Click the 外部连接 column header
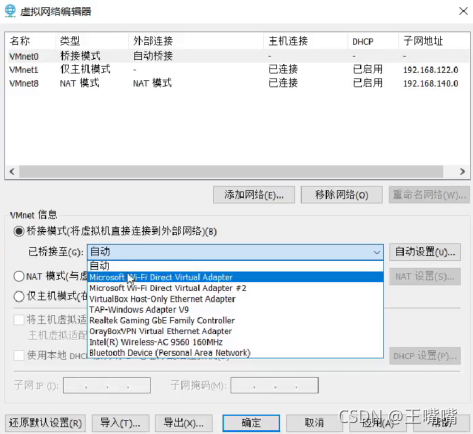This screenshot has width=473, height=434. click(x=196, y=41)
